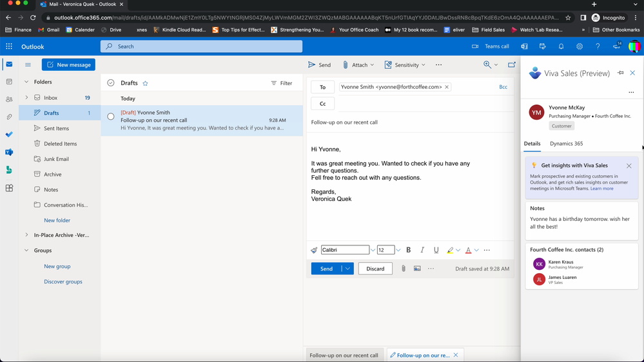Toggle underline formatting

click(x=436, y=250)
